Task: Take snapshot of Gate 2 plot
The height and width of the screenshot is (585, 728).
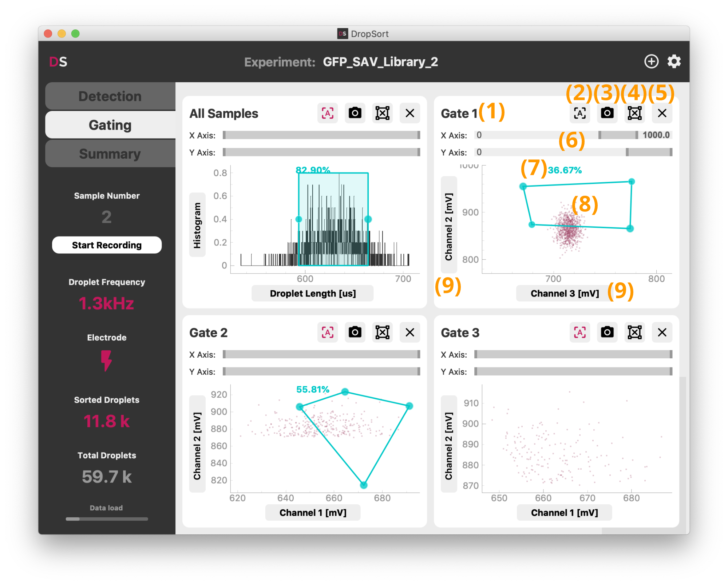Action: (355, 332)
